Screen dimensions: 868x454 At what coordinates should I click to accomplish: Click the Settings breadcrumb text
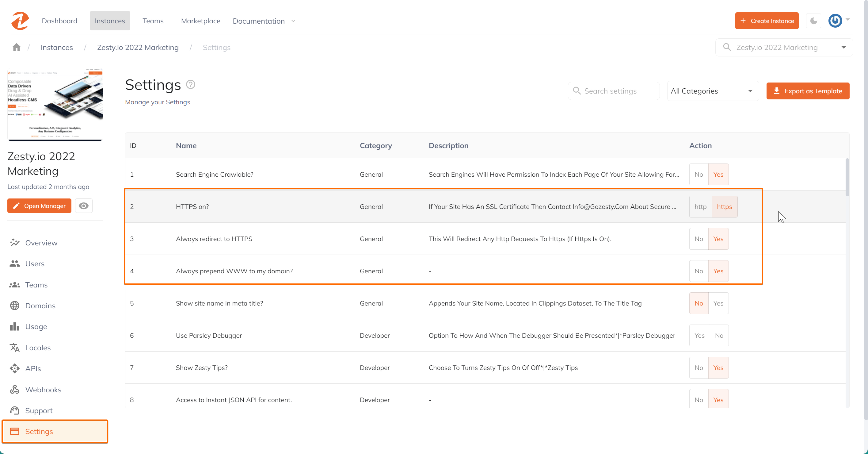coord(216,47)
